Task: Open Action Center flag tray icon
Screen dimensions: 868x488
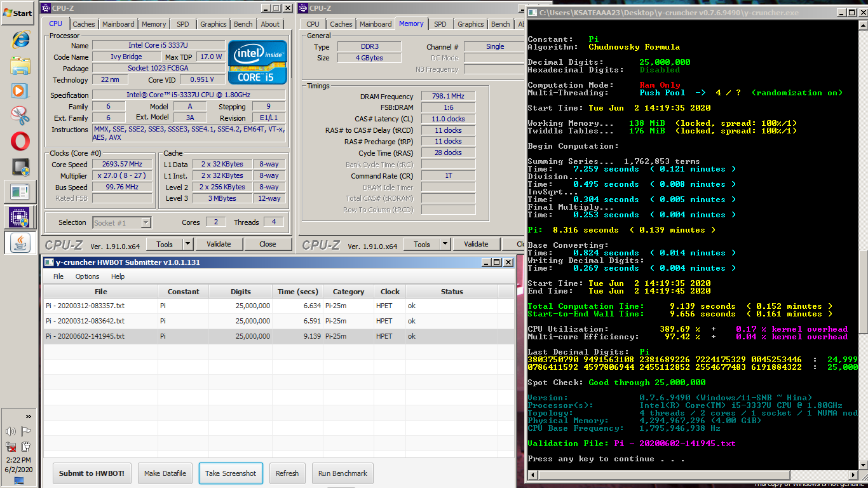Action: click(26, 431)
